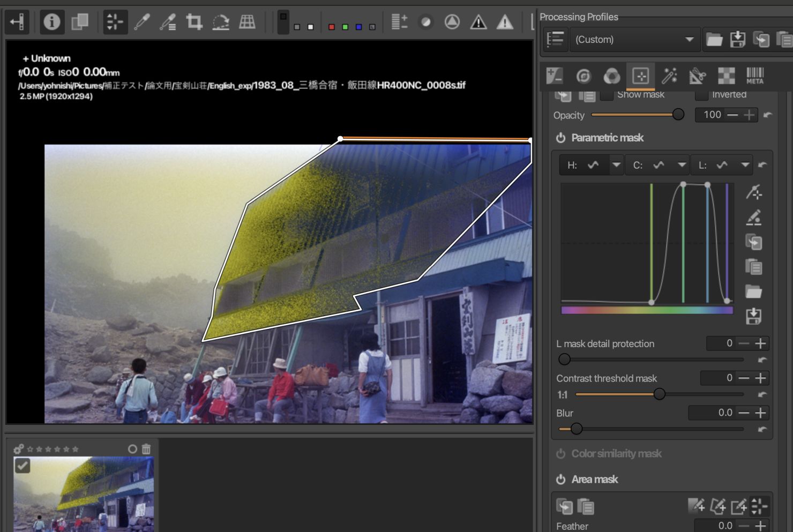
Task: Toggle the Area mask power button
Action: [x=560, y=479]
